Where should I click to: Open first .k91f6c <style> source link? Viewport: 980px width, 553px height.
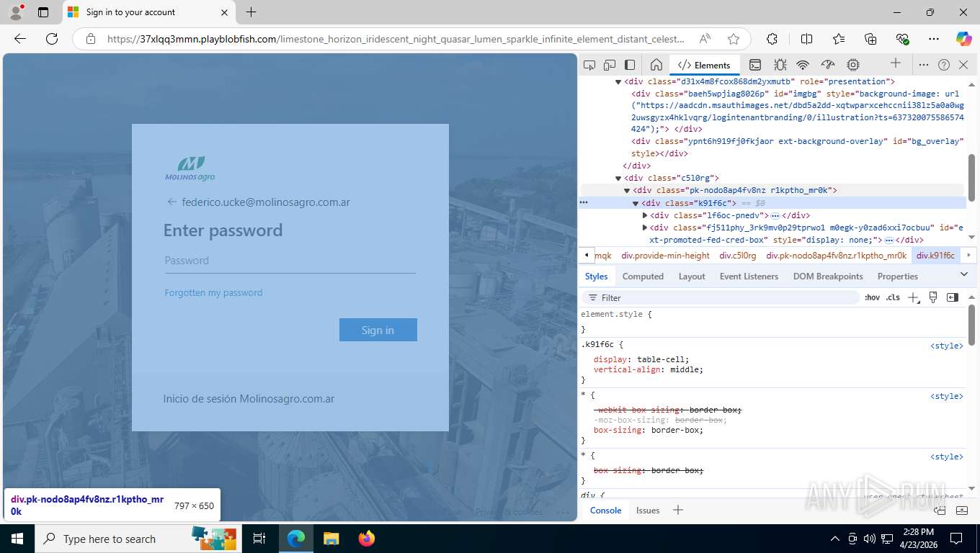pos(946,346)
